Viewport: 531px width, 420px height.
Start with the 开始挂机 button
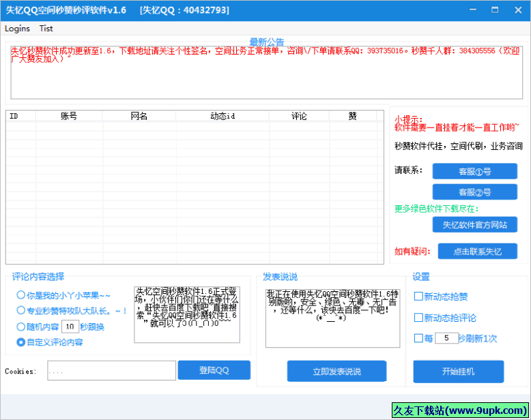tap(458, 372)
